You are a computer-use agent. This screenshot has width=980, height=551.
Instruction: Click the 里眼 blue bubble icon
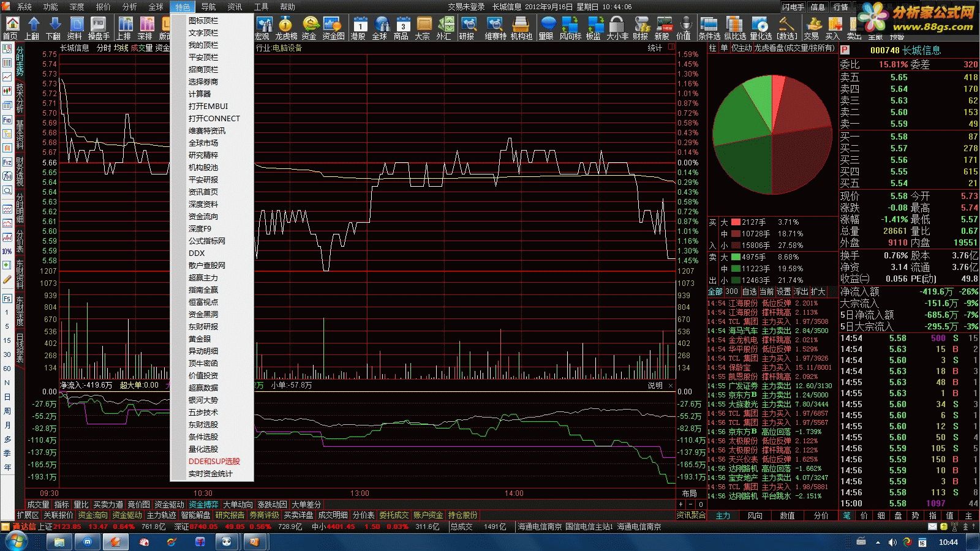point(546,28)
